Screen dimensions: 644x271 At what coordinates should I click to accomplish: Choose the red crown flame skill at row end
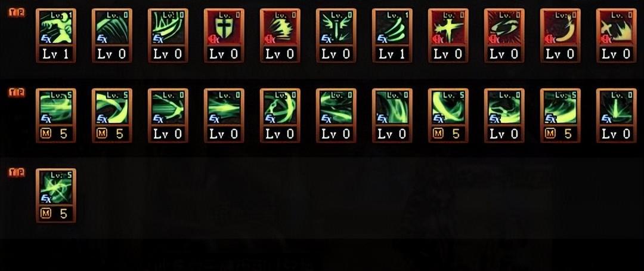pos(617,36)
